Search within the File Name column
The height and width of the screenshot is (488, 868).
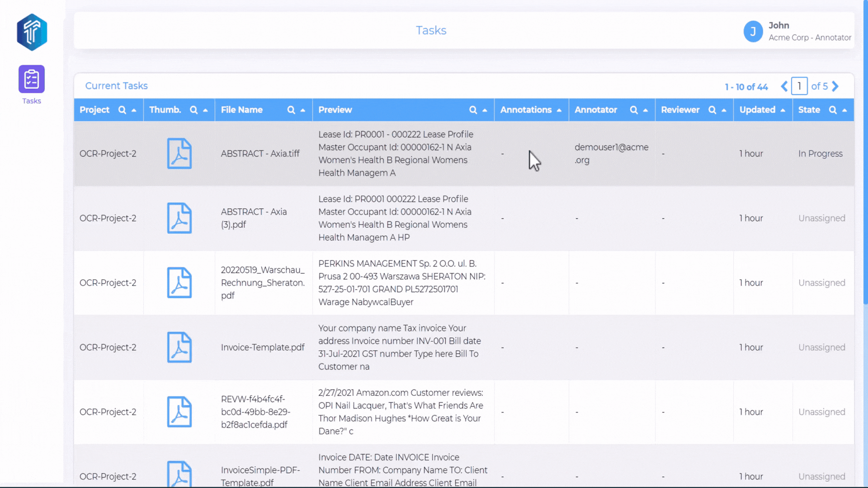[291, 110]
